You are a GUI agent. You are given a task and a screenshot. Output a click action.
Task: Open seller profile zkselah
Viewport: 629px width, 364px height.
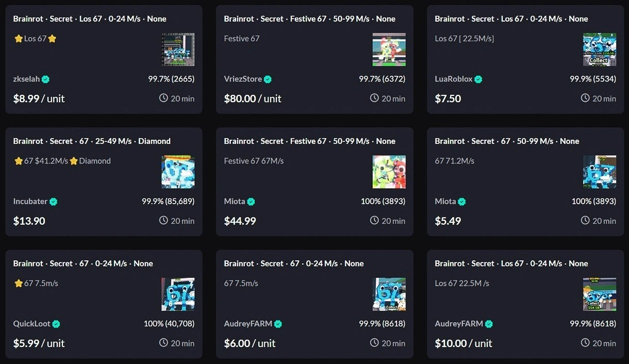point(26,79)
